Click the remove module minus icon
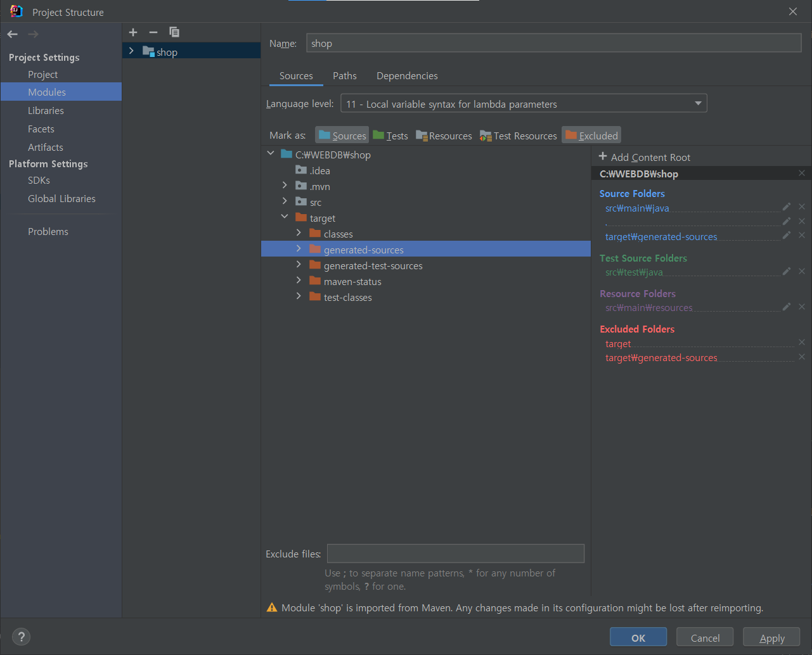 coord(153,32)
